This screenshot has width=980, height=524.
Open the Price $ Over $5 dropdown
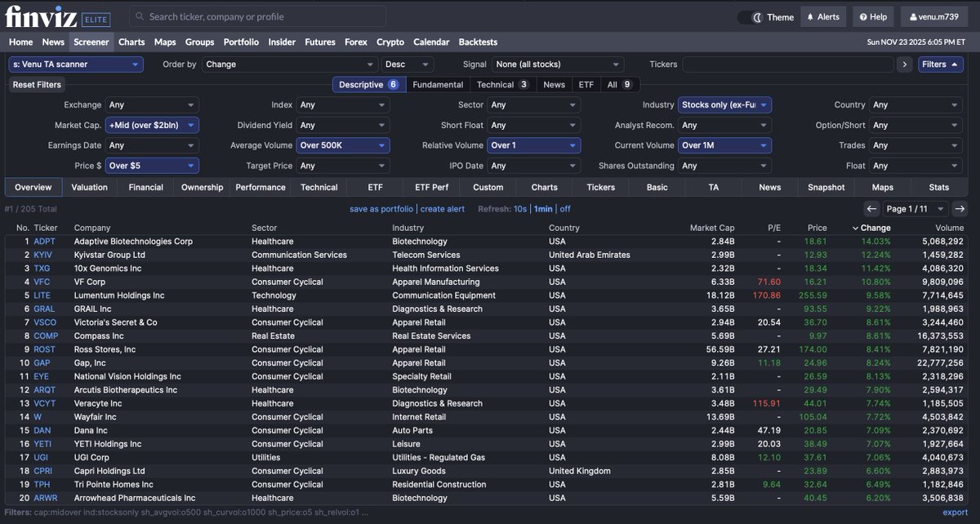152,166
